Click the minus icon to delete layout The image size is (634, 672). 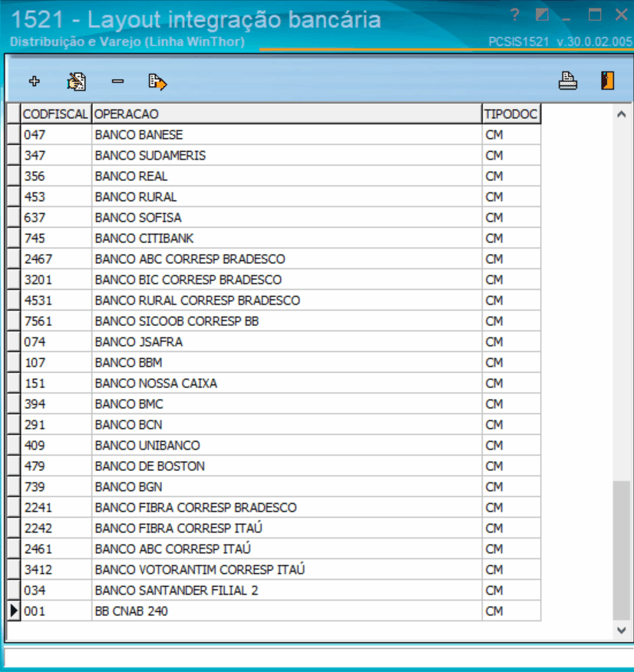pyautogui.click(x=117, y=81)
